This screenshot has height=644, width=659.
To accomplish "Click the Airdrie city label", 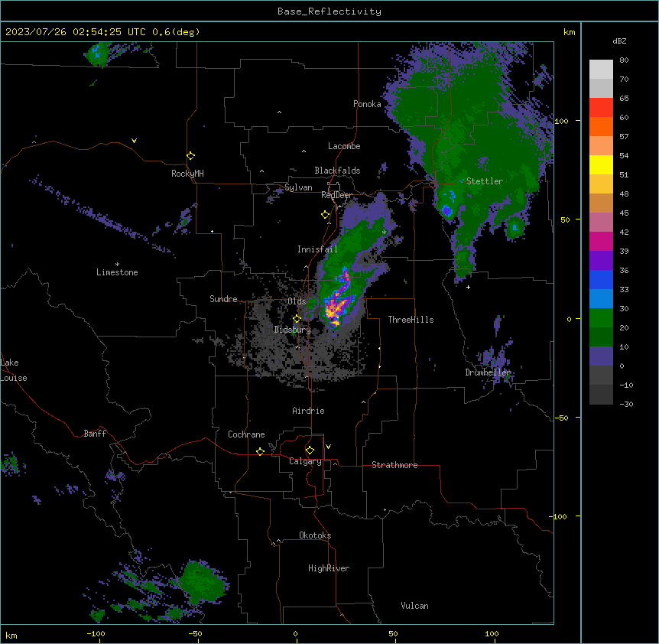I will click(308, 411).
